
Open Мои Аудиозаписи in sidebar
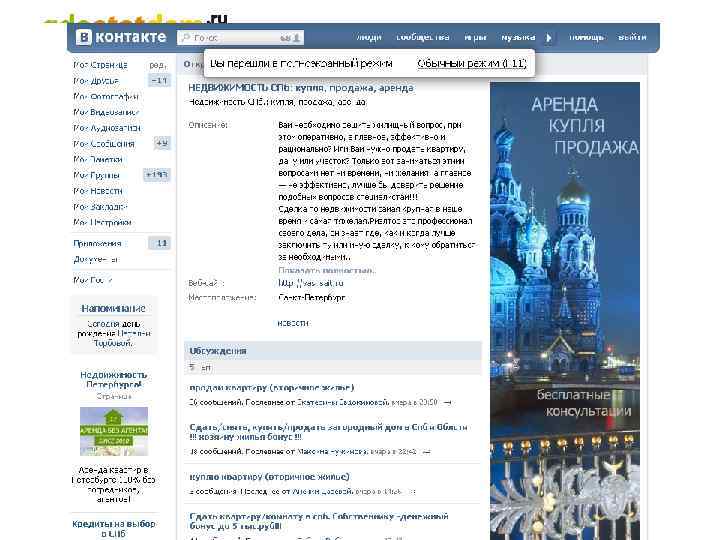[x=107, y=128]
